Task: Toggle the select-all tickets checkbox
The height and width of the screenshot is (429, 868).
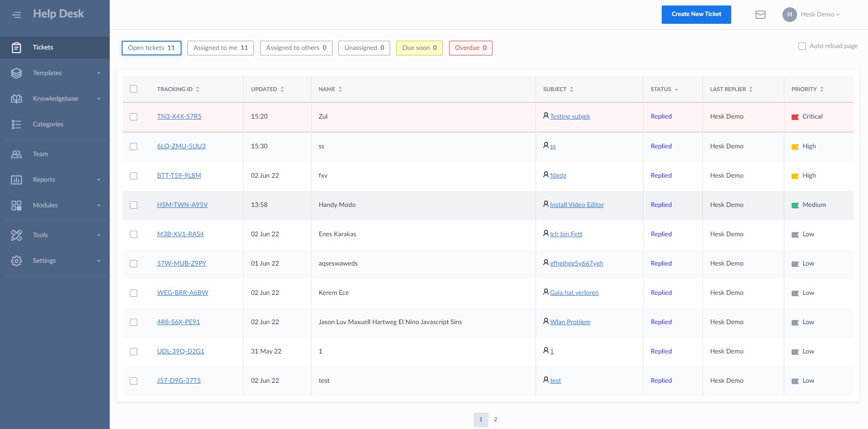Action: coord(134,89)
